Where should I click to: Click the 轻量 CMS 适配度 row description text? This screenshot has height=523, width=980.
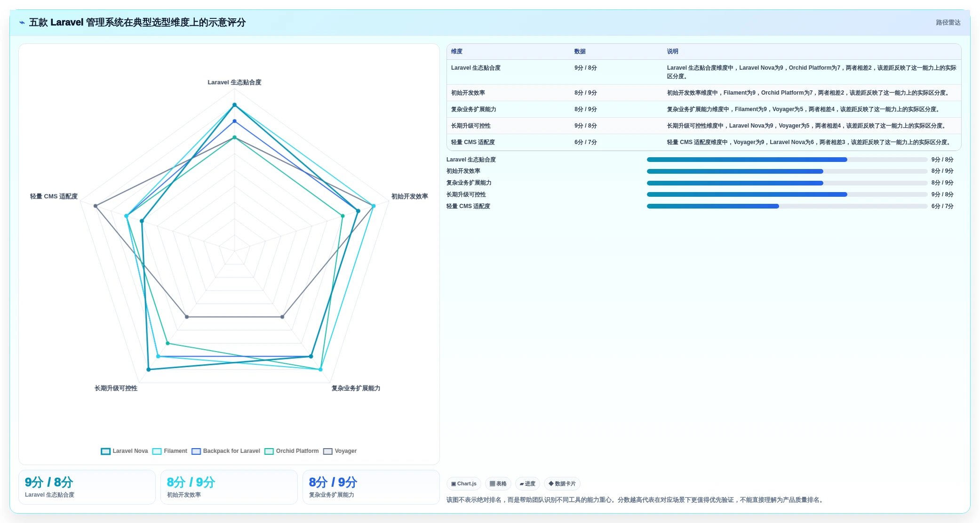pos(810,142)
